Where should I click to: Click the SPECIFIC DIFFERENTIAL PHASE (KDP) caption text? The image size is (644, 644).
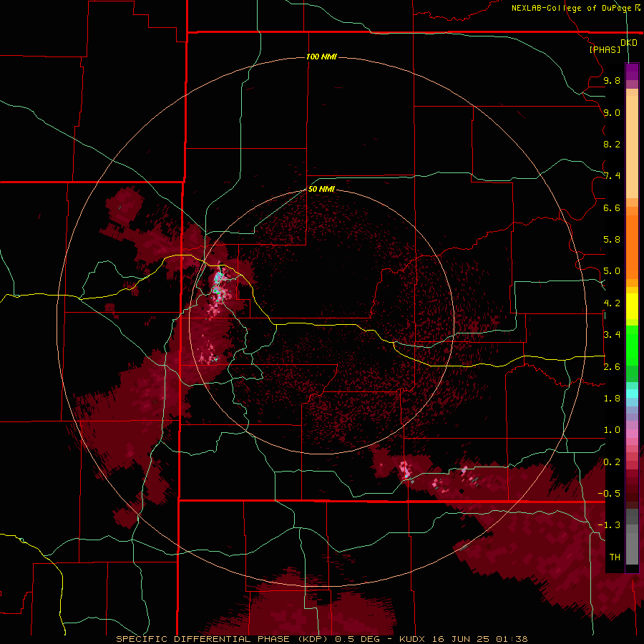coord(222,639)
